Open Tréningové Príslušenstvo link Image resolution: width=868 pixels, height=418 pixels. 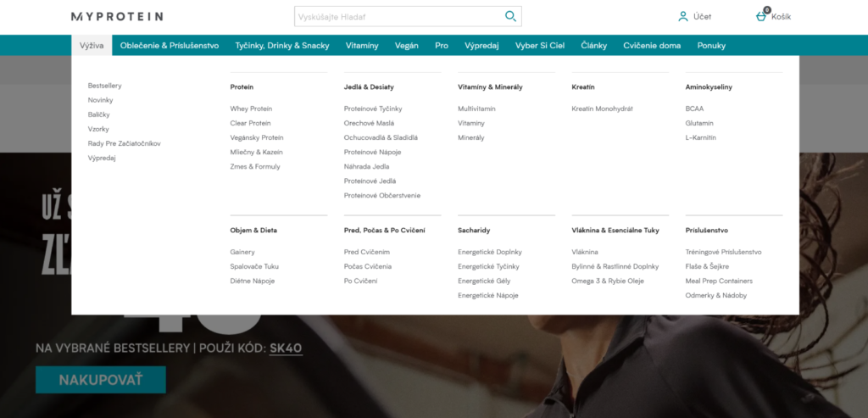(724, 252)
